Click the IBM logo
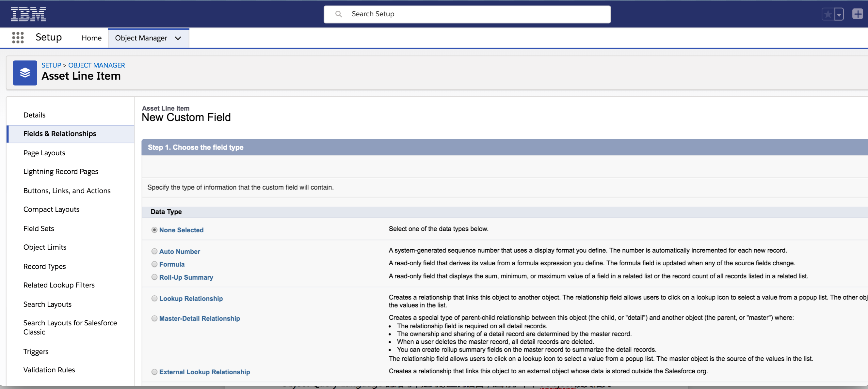This screenshot has height=389, width=868. tap(28, 14)
